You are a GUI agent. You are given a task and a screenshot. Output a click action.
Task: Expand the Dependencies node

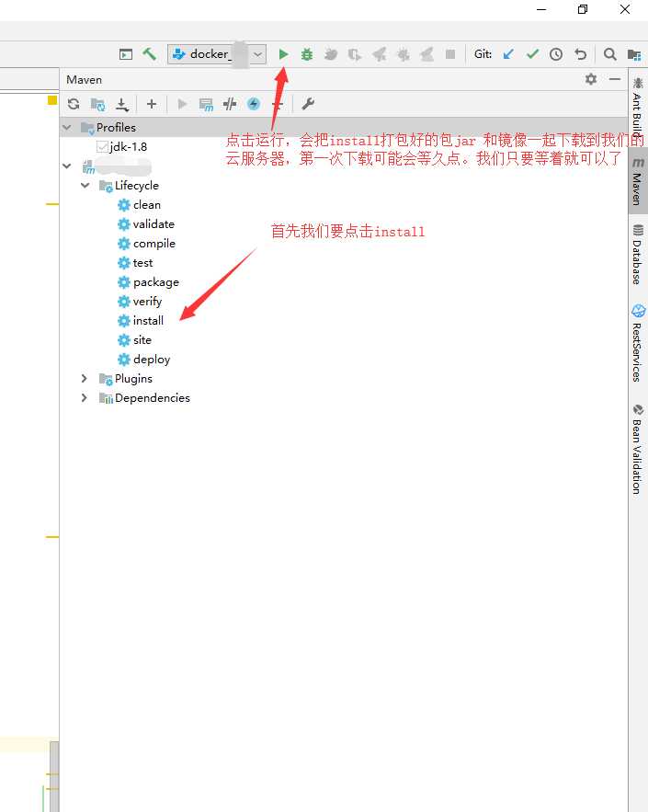[85, 397]
